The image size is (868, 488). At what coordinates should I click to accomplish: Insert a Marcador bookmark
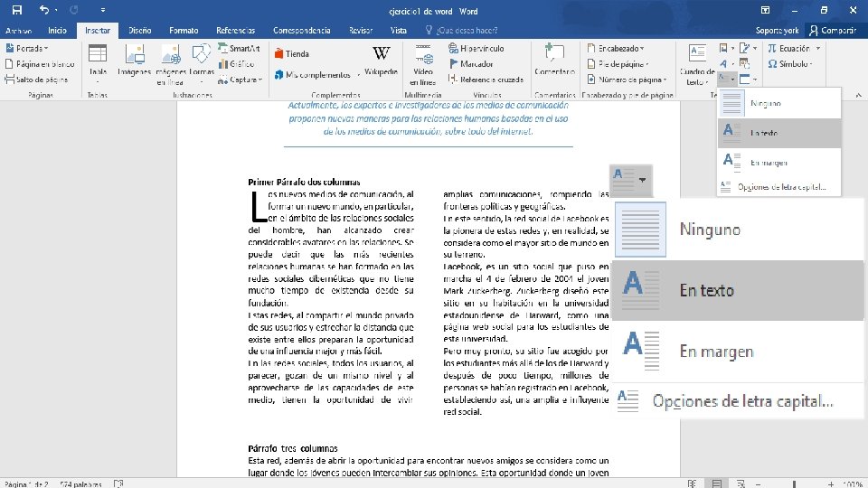click(470, 63)
